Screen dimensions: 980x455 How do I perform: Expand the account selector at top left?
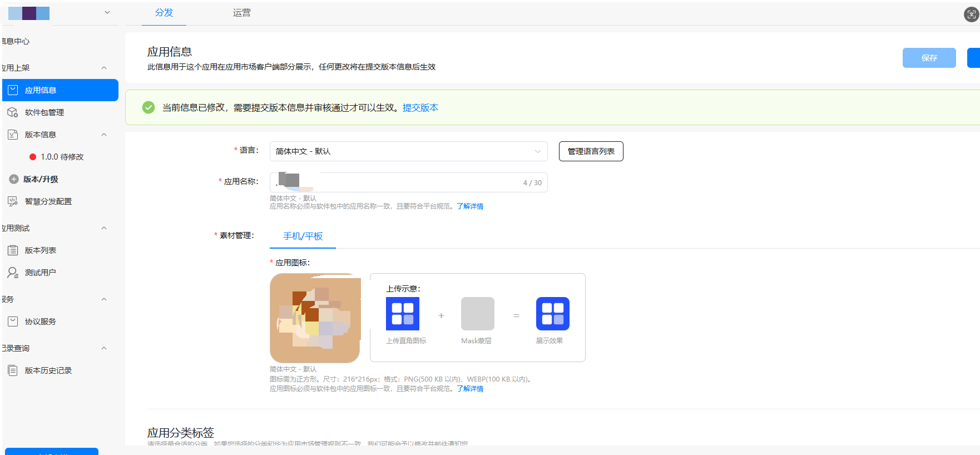(107, 13)
